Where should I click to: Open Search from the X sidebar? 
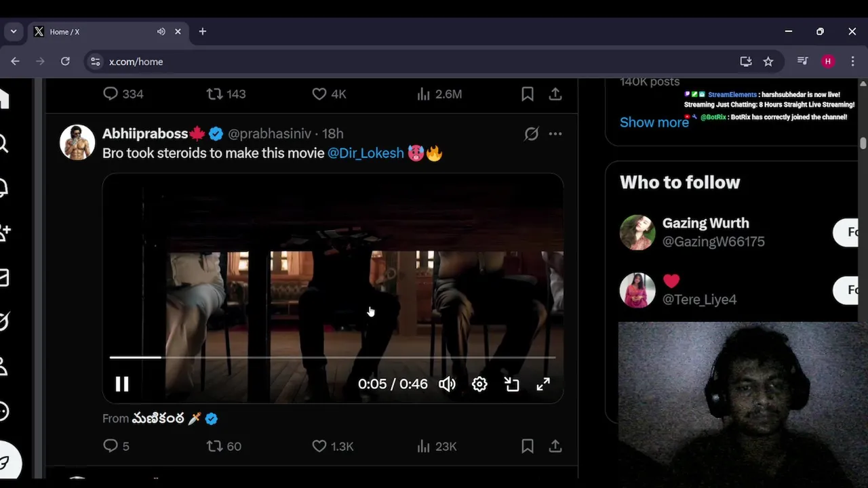(3, 144)
